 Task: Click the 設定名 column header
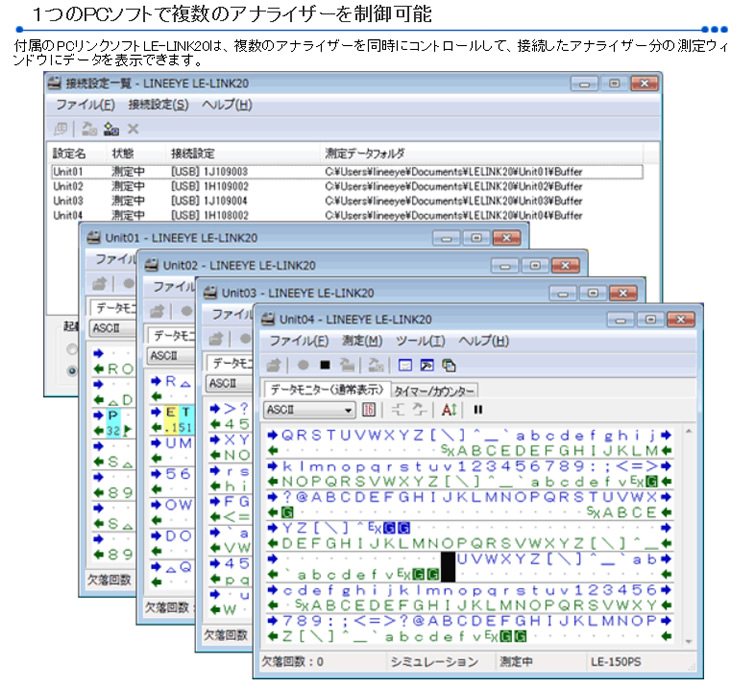69,154
